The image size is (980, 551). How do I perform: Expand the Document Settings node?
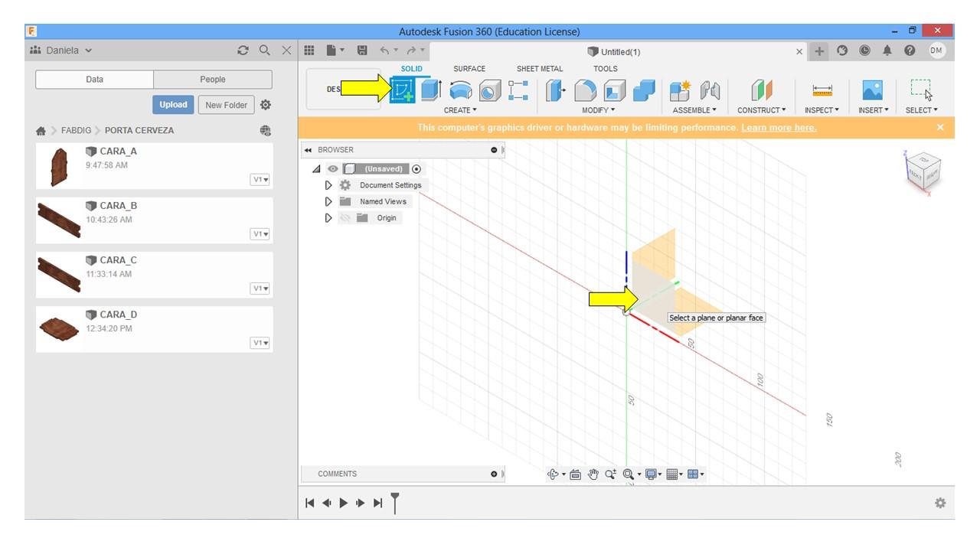pos(328,185)
